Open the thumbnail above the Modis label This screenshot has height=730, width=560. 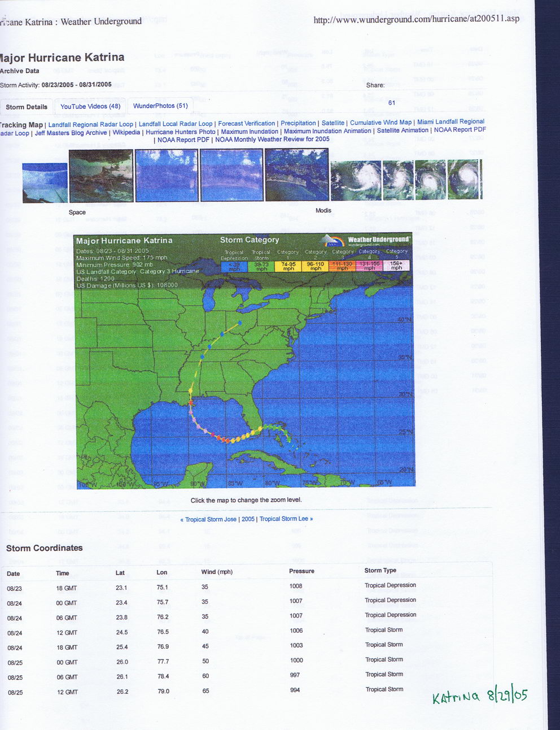tap(297, 175)
